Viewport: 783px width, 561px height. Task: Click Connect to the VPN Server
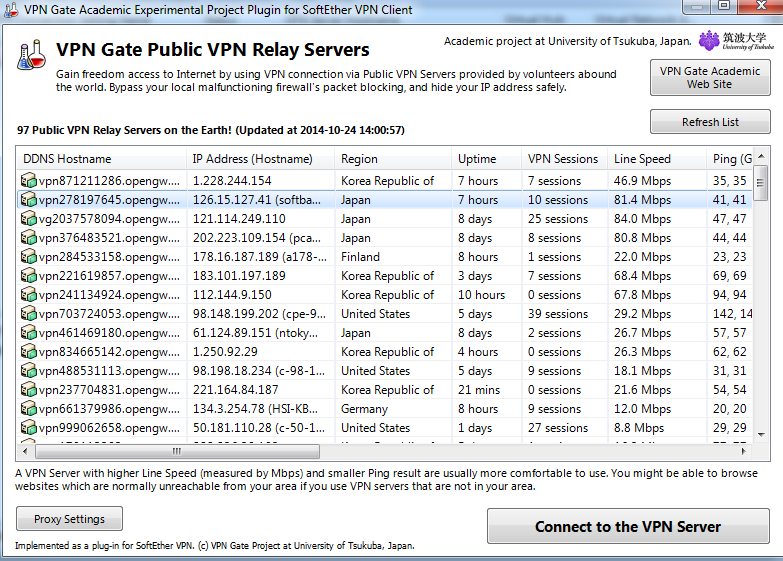(627, 527)
